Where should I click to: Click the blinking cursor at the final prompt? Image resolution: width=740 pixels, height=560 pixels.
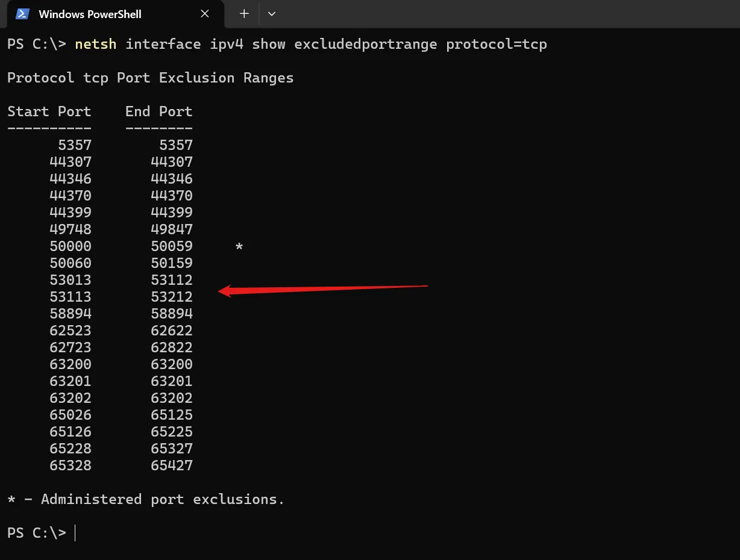pyautogui.click(x=75, y=534)
